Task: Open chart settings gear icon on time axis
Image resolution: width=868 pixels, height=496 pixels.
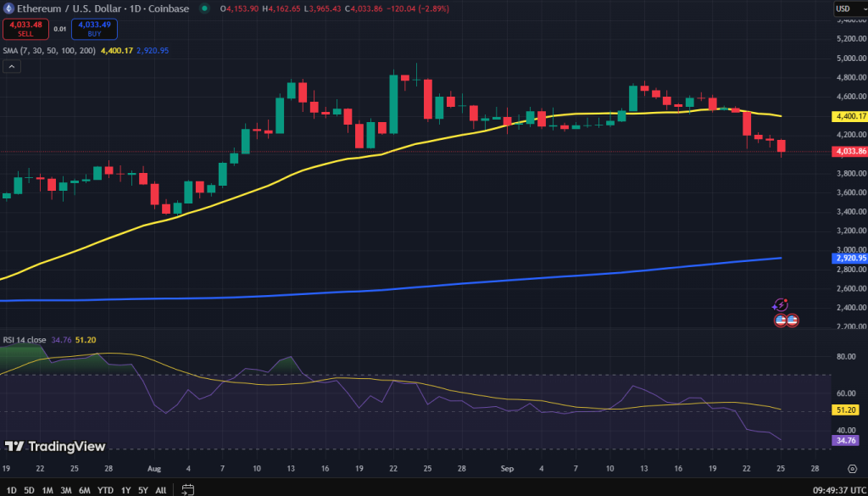Action: click(852, 469)
